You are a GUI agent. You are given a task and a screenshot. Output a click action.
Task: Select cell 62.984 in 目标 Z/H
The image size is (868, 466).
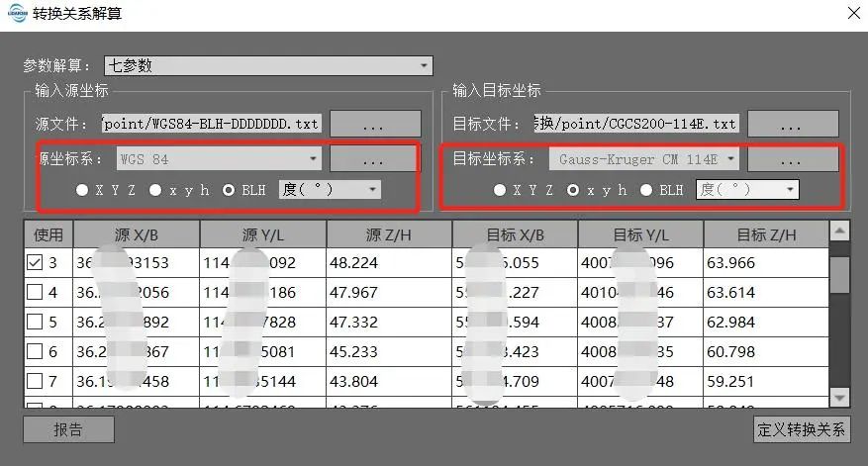766,323
